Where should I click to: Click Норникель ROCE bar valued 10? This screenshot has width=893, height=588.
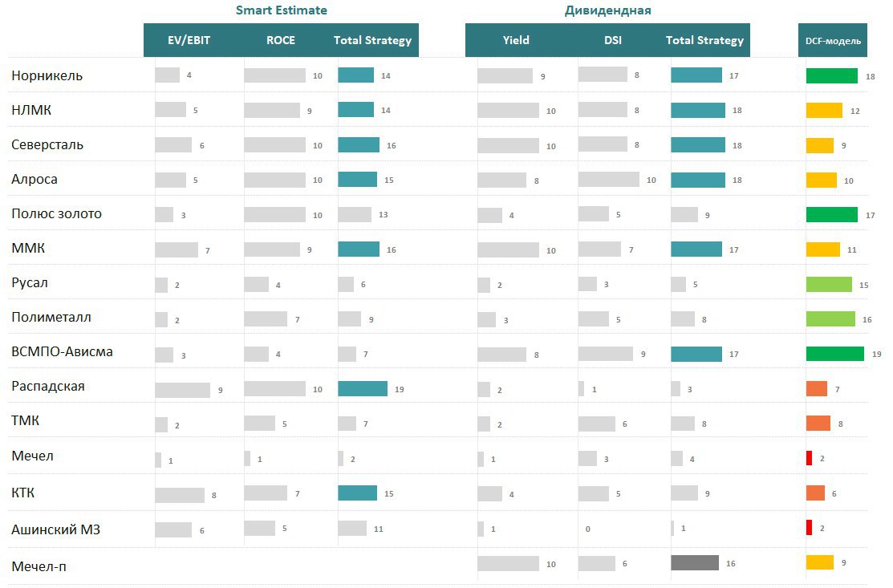(274, 75)
